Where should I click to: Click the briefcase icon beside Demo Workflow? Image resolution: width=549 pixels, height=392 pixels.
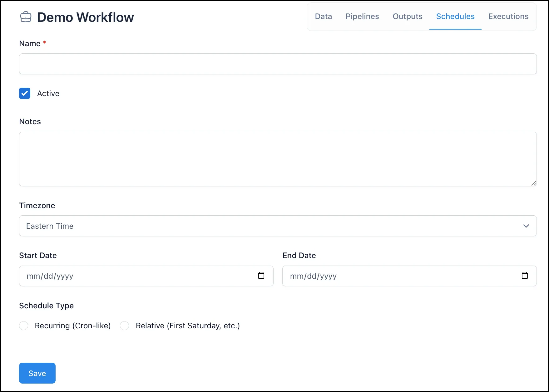(x=26, y=17)
